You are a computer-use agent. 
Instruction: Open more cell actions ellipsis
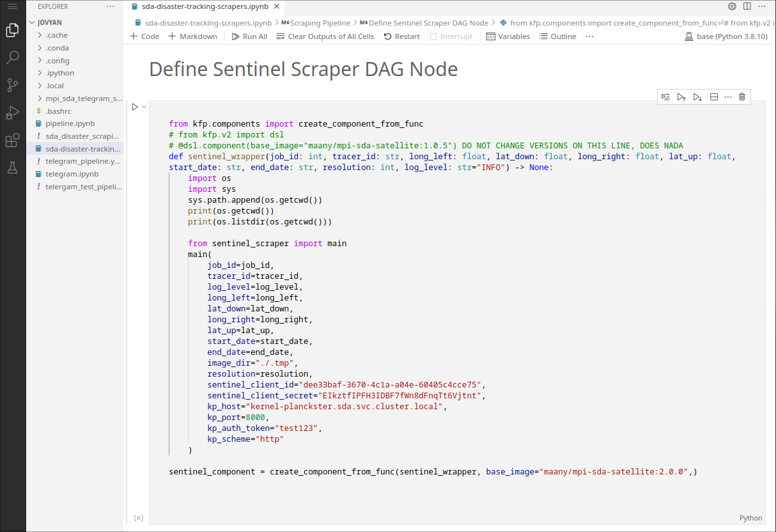tap(727, 97)
